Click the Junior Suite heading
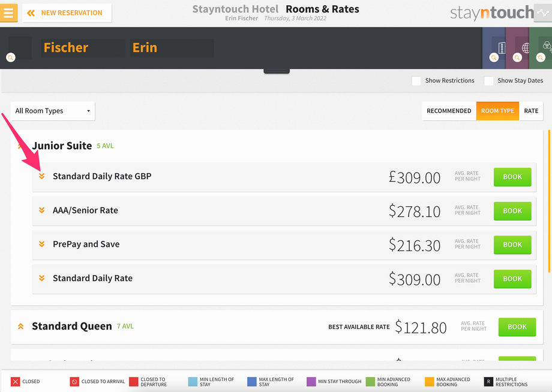 tap(62, 146)
